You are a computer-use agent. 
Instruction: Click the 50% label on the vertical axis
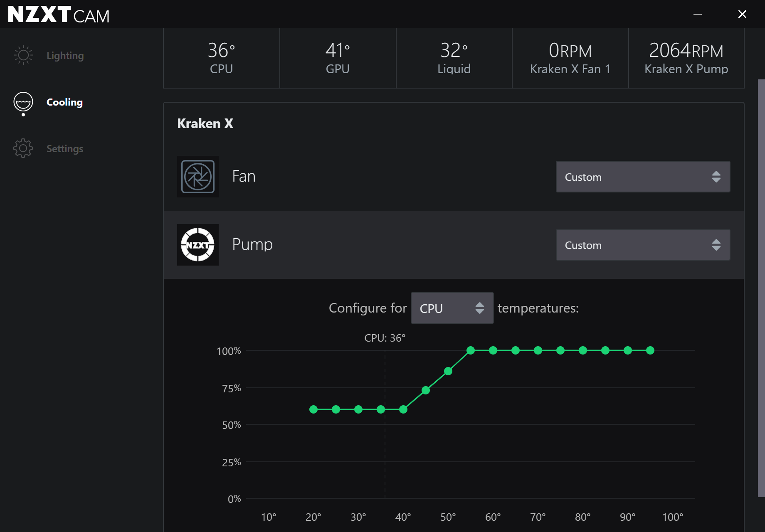[x=232, y=425]
